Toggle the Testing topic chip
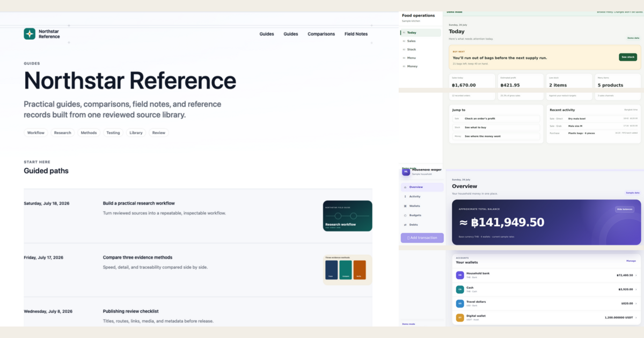Image resolution: width=644 pixels, height=338 pixels. click(113, 133)
